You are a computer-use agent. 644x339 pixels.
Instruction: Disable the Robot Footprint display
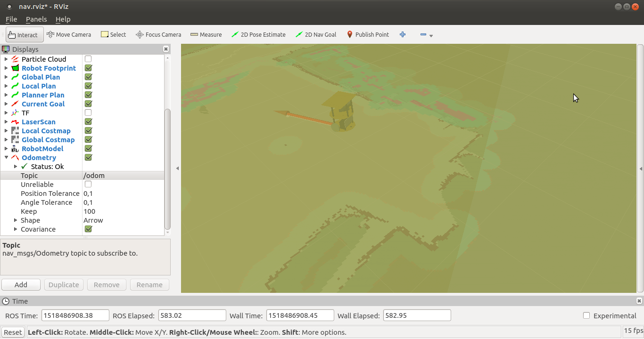[x=88, y=68]
